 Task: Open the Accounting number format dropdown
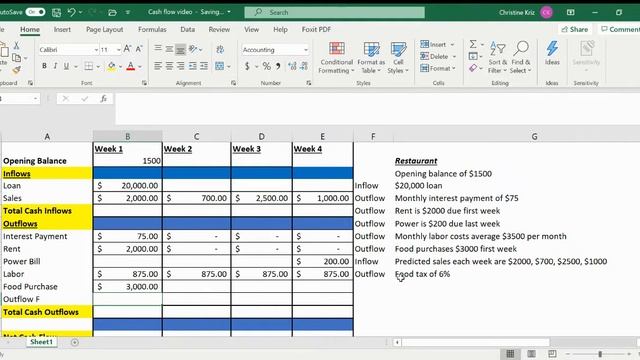(306, 50)
